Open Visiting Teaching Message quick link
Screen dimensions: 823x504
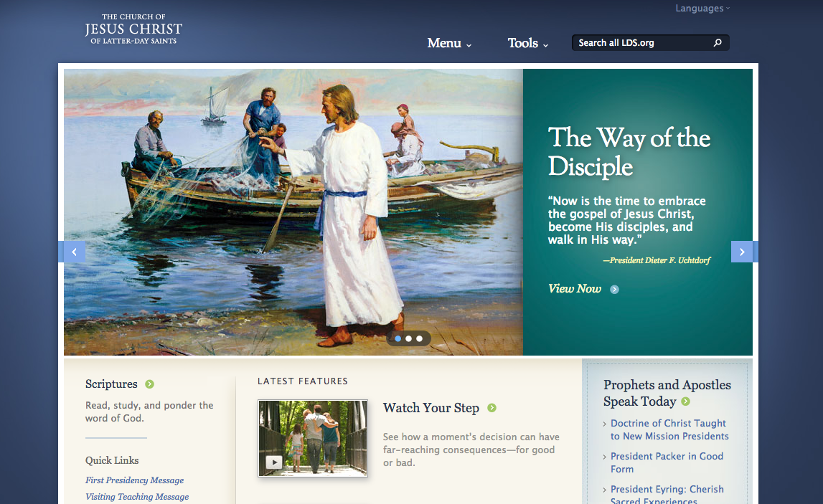click(x=137, y=497)
